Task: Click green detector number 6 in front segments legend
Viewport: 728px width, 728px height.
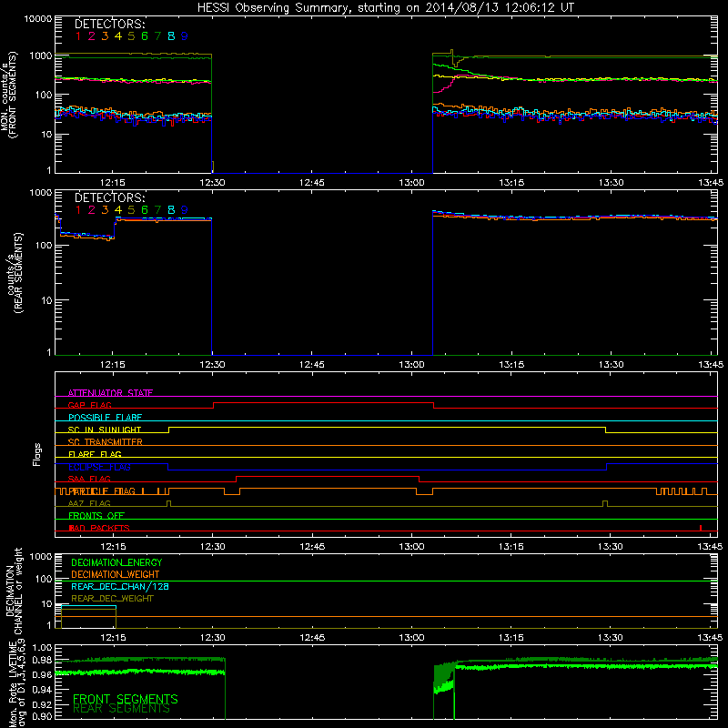Action: (x=145, y=36)
